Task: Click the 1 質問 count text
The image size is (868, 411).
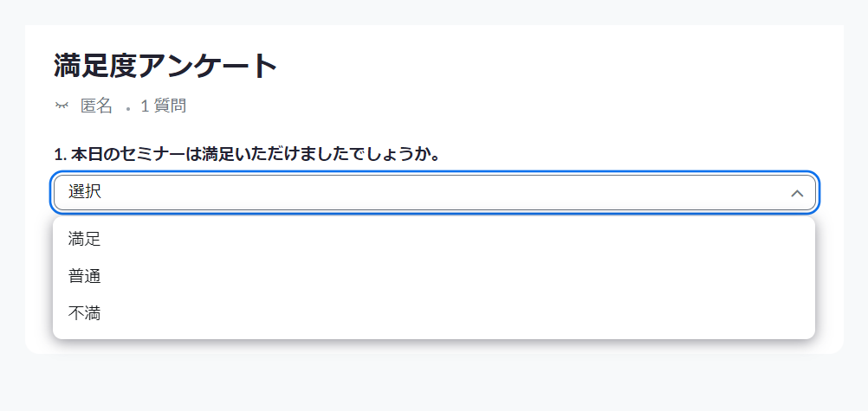Action: pos(164,106)
